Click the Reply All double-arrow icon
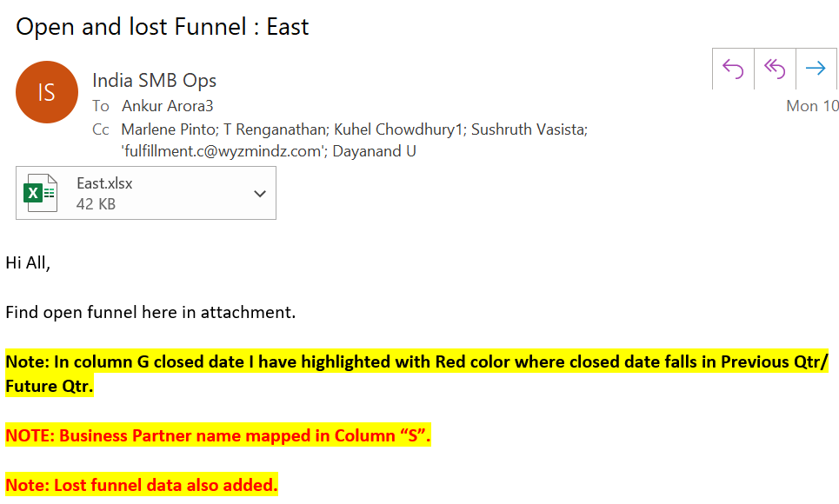This screenshot has height=504, width=839. tap(775, 69)
